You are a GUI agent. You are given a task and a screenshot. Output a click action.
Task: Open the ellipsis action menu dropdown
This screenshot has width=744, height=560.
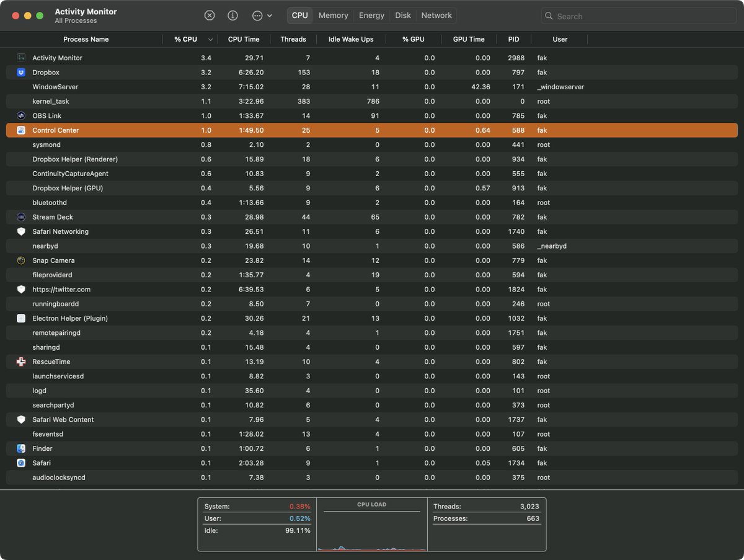point(262,16)
